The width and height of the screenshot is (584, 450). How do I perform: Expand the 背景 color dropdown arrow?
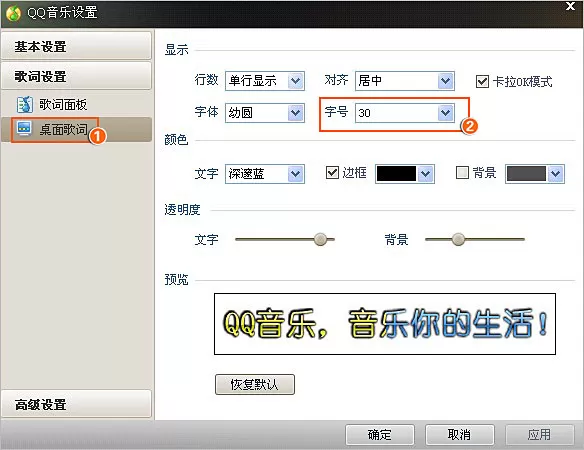coord(556,174)
